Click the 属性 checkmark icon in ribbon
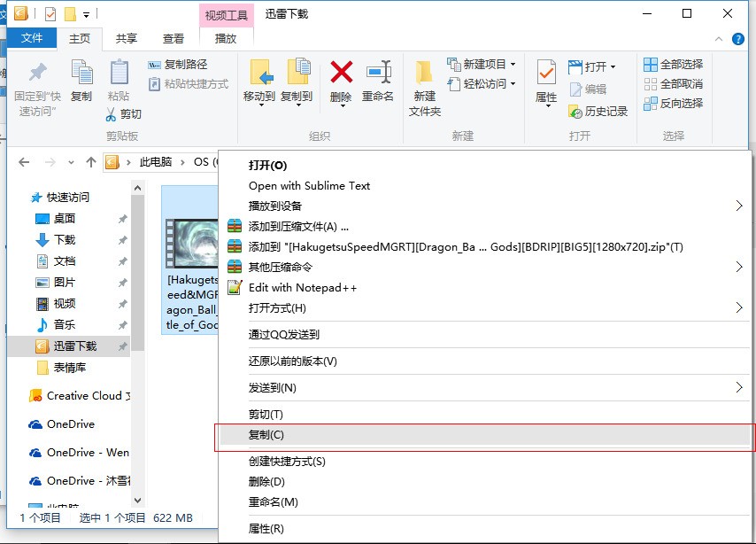The image size is (756, 544). point(546,73)
